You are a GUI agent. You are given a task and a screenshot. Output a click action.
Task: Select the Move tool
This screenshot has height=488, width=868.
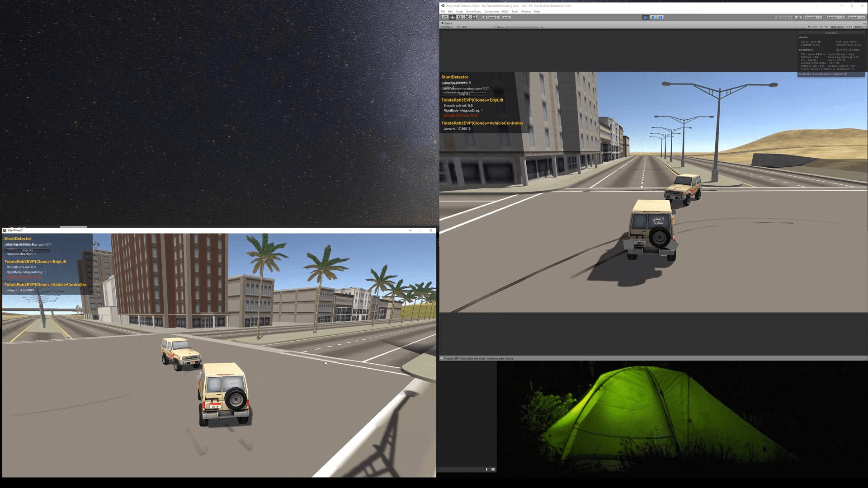pos(453,17)
